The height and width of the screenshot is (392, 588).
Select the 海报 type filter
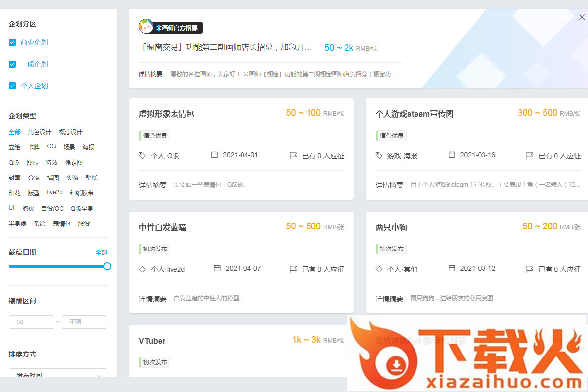[89, 147]
